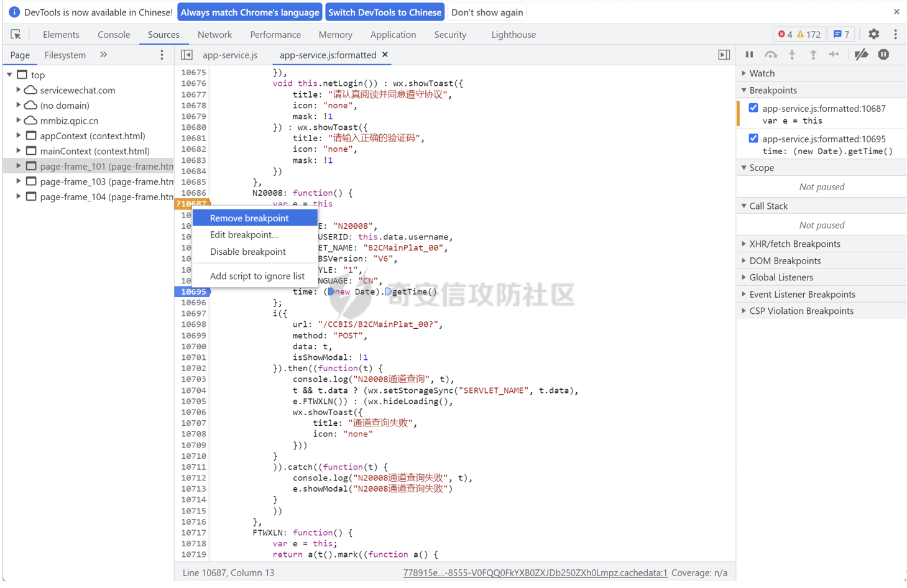
Task: Open the Network tab
Action: click(214, 35)
